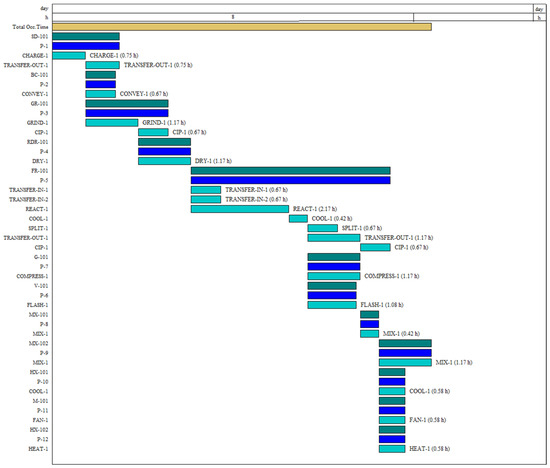Select the SPLIT-1 operation bar
The image size is (550, 468).
click(323, 228)
